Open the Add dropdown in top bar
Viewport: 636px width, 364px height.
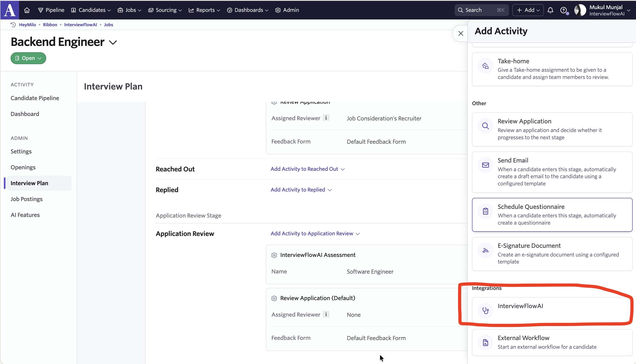click(528, 10)
